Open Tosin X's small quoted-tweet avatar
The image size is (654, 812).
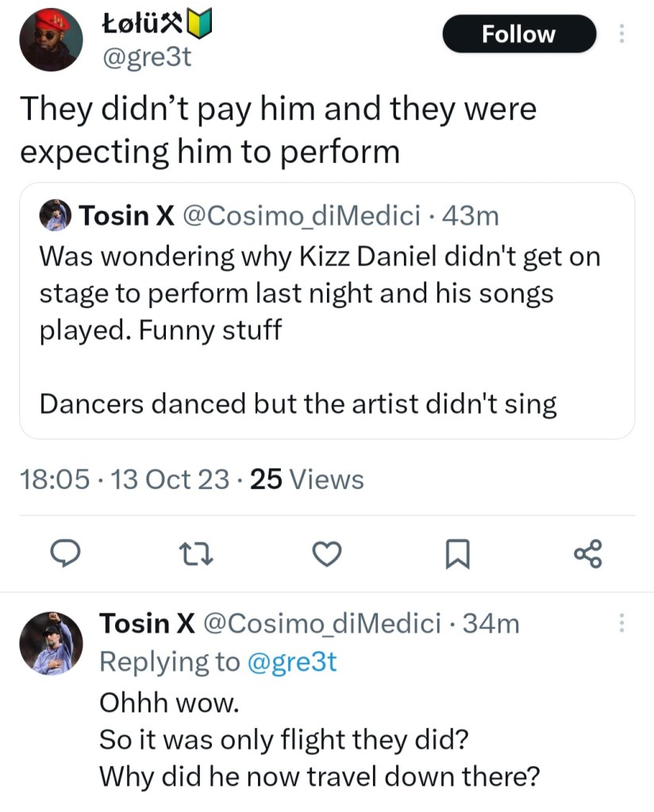55,215
